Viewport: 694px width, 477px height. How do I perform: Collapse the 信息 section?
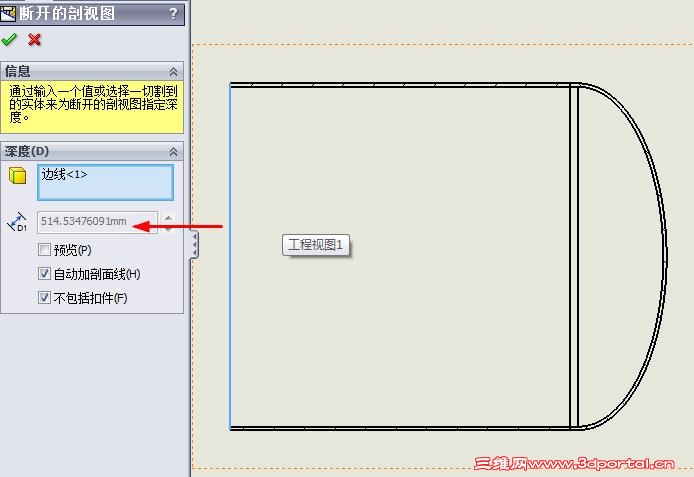(173, 71)
